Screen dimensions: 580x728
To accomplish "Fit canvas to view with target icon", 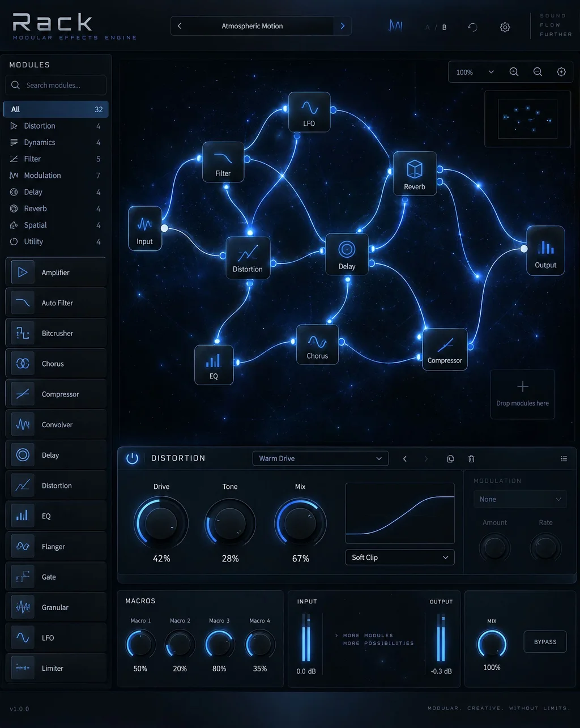I will tap(561, 72).
